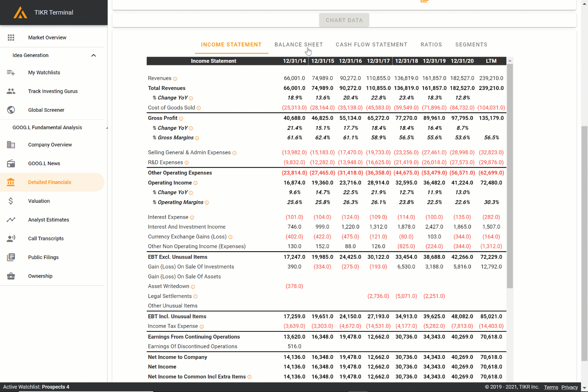Viewport: 588px width, 392px height.
Task: Click the Track Investing Gurus people icon
Action: (11, 91)
